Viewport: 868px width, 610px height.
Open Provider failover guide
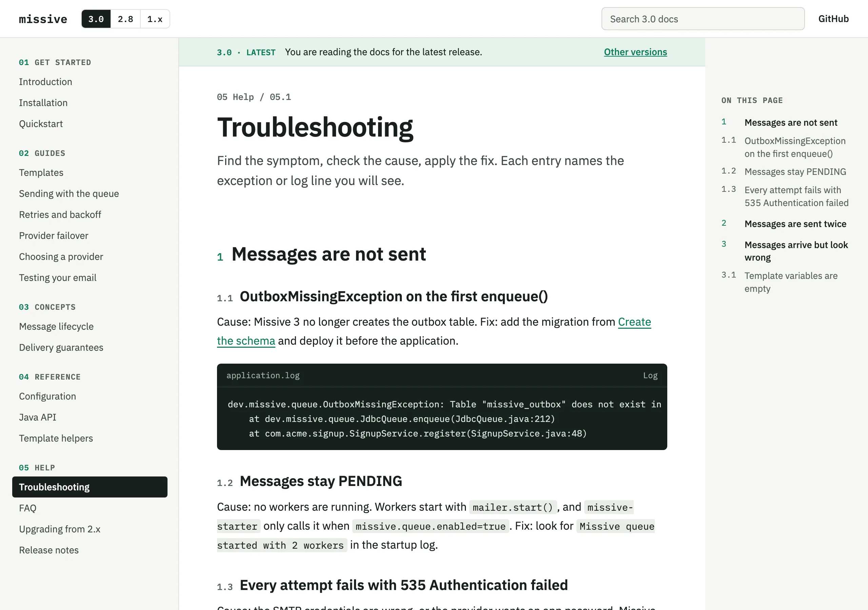pos(54,236)
